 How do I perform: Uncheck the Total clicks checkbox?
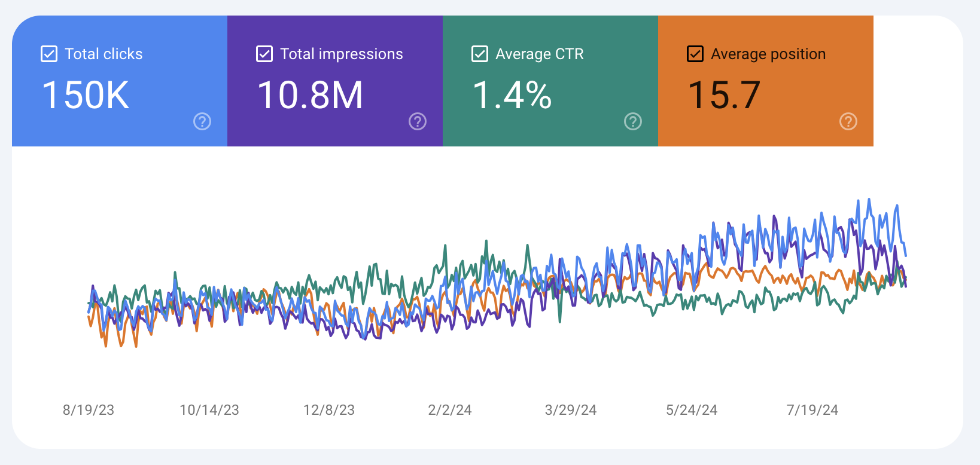(49, 54)
